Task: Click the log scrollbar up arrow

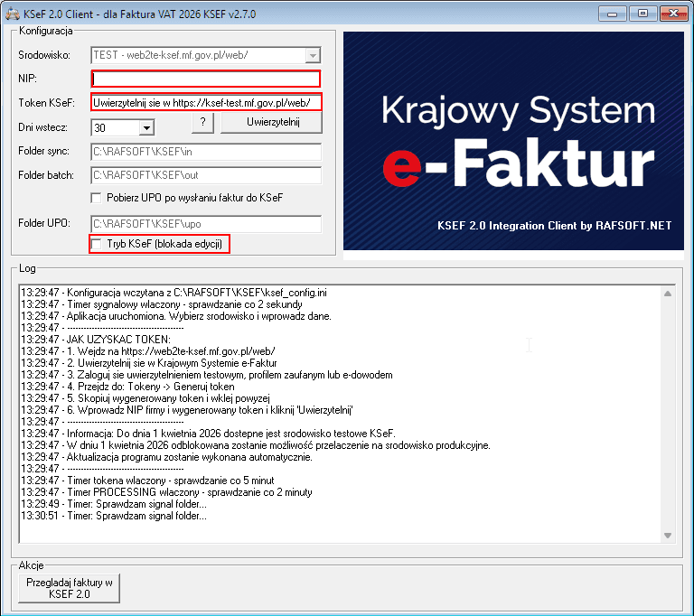Action: click(x=668, y=294)
